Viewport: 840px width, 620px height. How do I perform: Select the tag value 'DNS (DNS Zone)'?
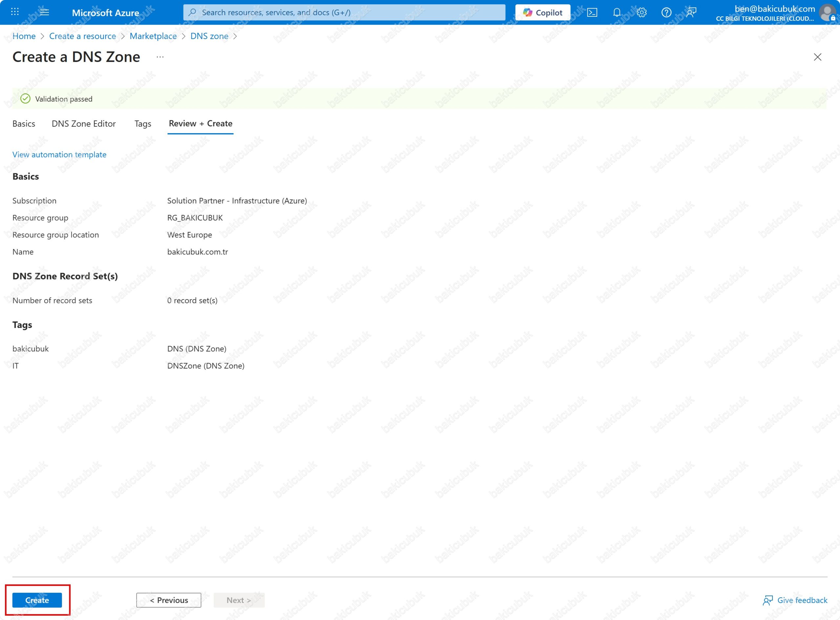197,348
